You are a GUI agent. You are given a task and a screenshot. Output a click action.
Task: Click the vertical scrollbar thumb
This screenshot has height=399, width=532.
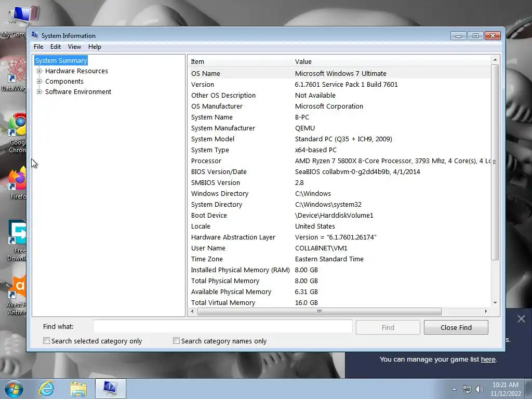pos(495,162)
